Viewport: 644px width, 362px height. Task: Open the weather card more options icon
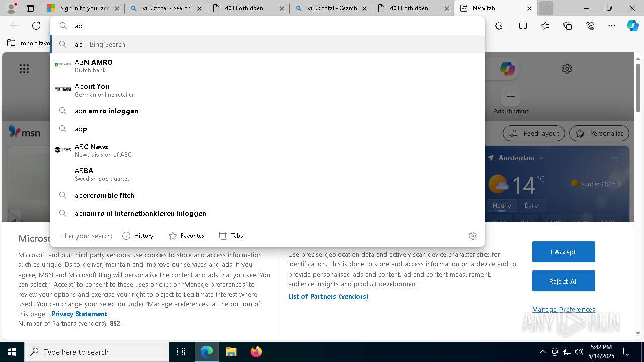tap(614, 158)
